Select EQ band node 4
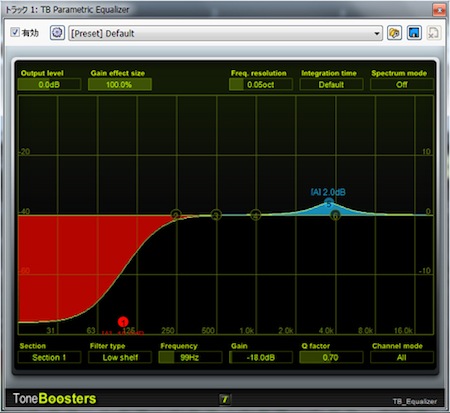The height and width of the screenshot is (413, 450). pos(256,215)
